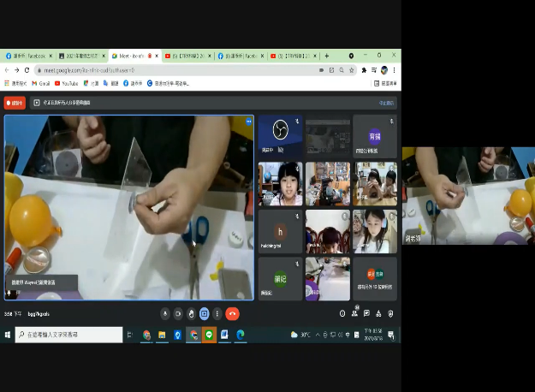
Task: Open the Windows Start menu
Action: (8, 335)
